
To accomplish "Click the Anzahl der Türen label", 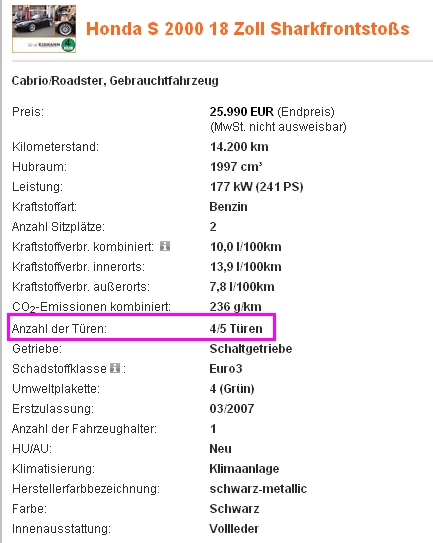I will pos(59,328).
